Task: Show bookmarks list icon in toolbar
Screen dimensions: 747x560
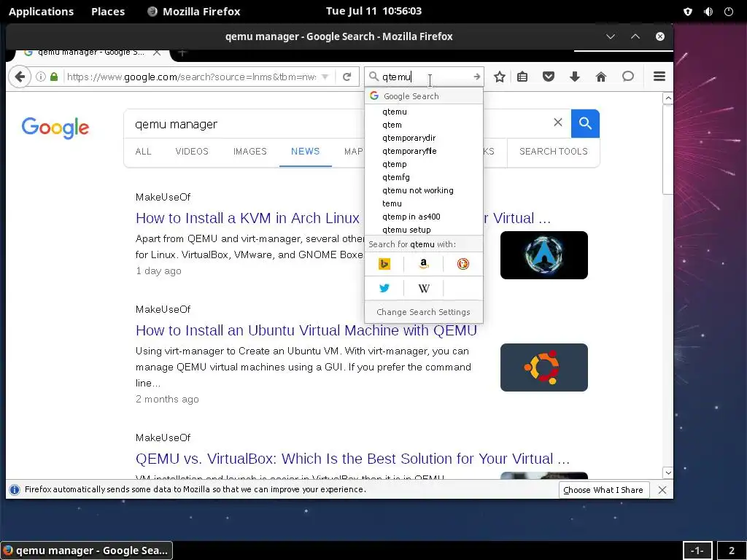Action: (522, 77)
